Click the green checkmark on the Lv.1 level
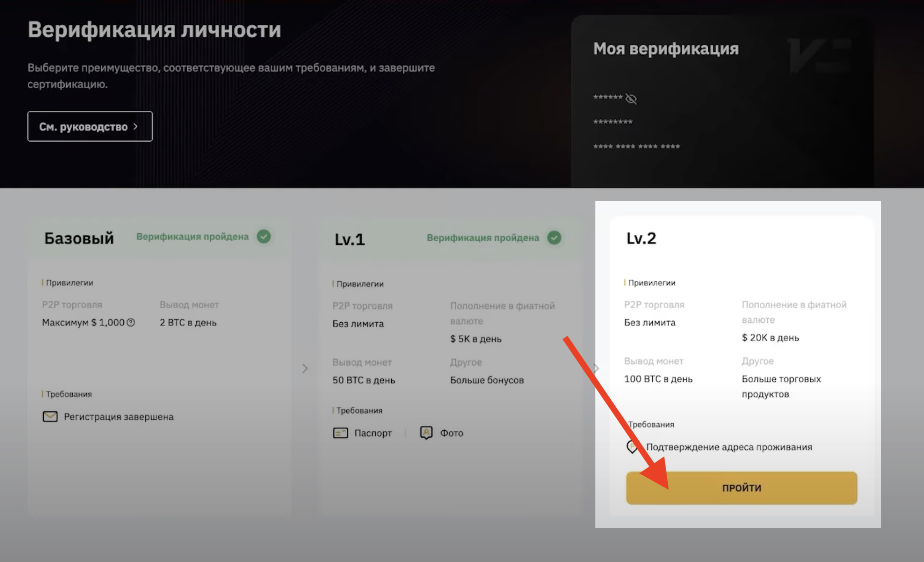 pos(554,238)
